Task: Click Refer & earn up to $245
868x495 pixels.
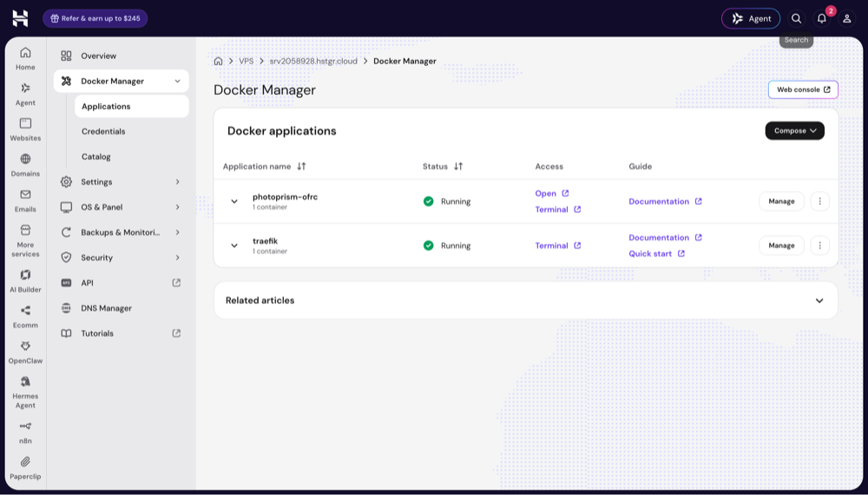Action: click(95, 18)
